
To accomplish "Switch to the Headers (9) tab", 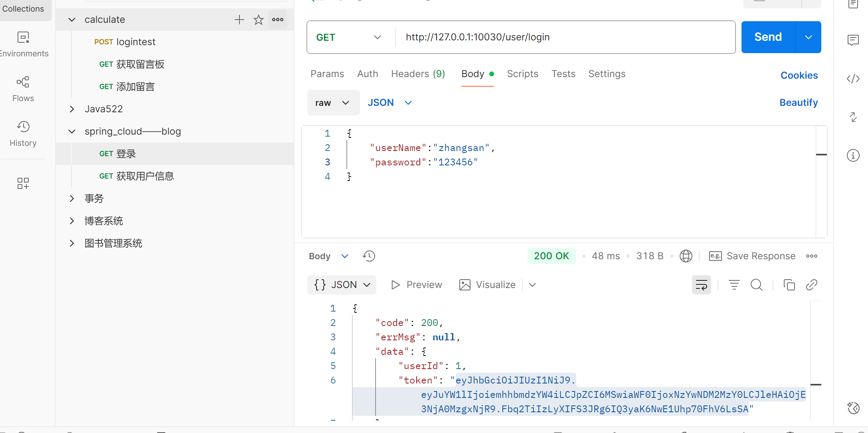I will tap(417, 74).
